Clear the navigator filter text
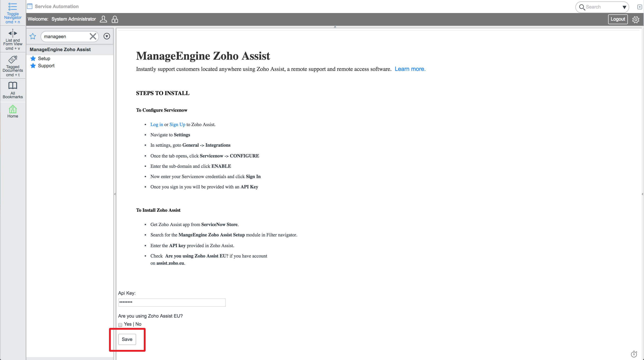This screenshot has height=360, width=644. point(93,37)
